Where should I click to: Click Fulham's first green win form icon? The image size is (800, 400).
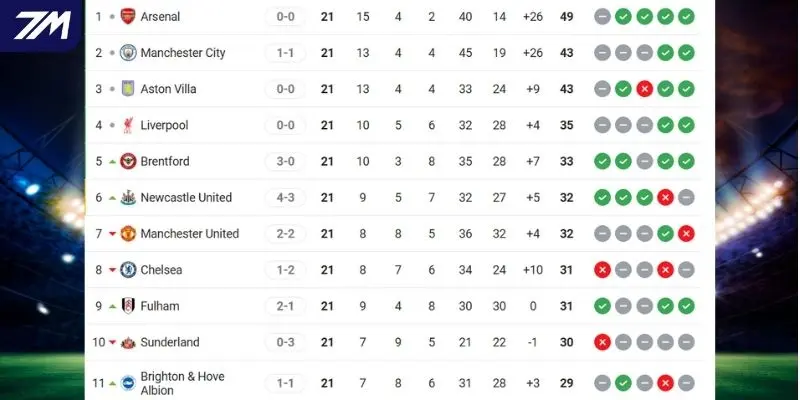point(602,306)
